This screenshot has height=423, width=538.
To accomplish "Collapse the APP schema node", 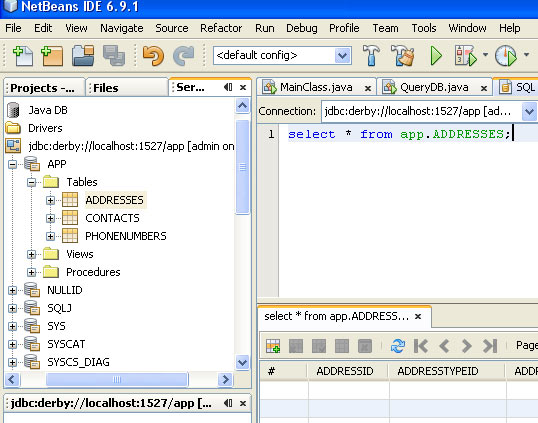I will click(x=13, y=164).
